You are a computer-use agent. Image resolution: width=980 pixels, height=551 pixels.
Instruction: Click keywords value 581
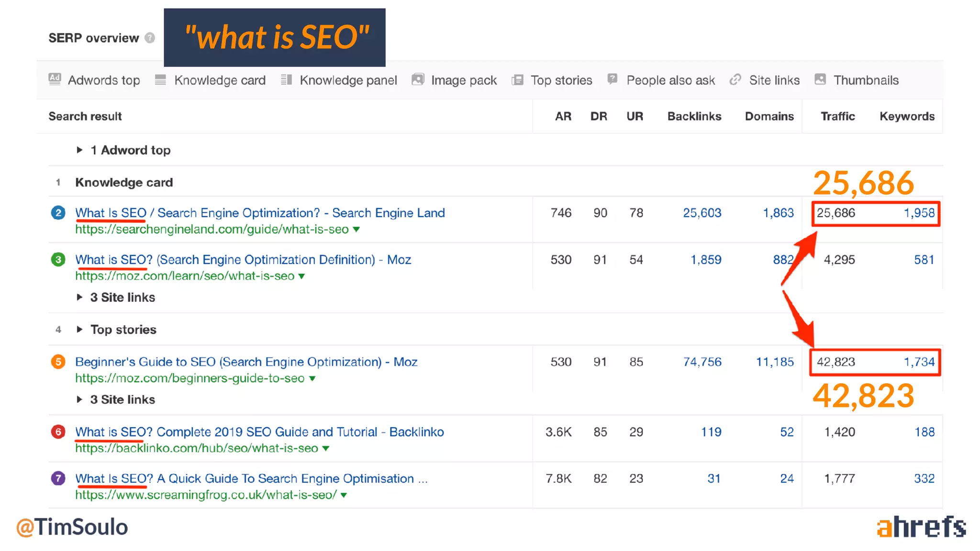[x=924, y=260]
